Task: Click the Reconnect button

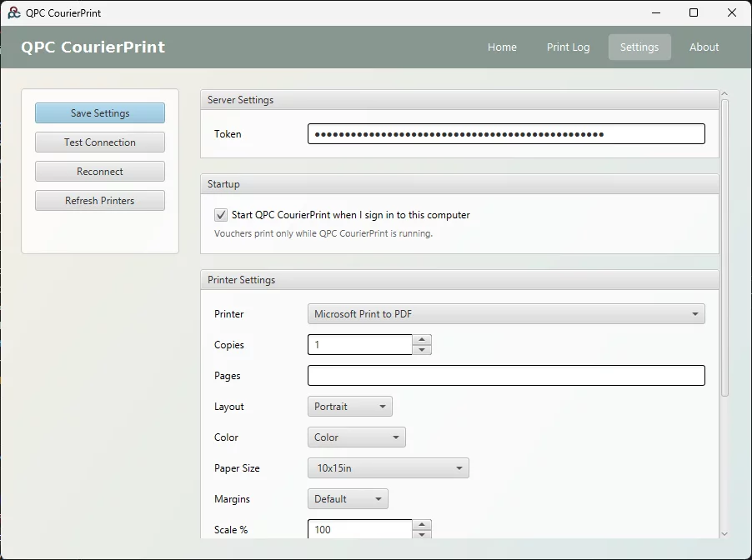Action: point(100,172)
